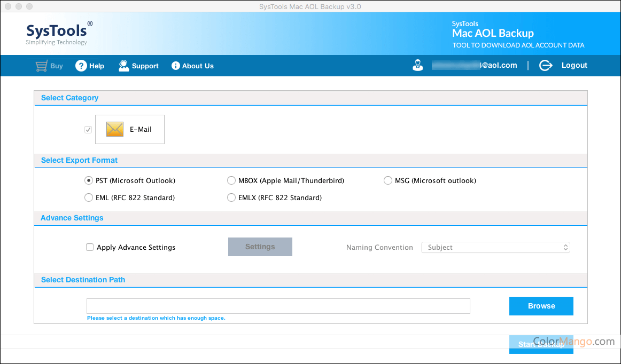The image size is (621, 364).
Task: Open the advanced Settings button
Action: [260, 247]
